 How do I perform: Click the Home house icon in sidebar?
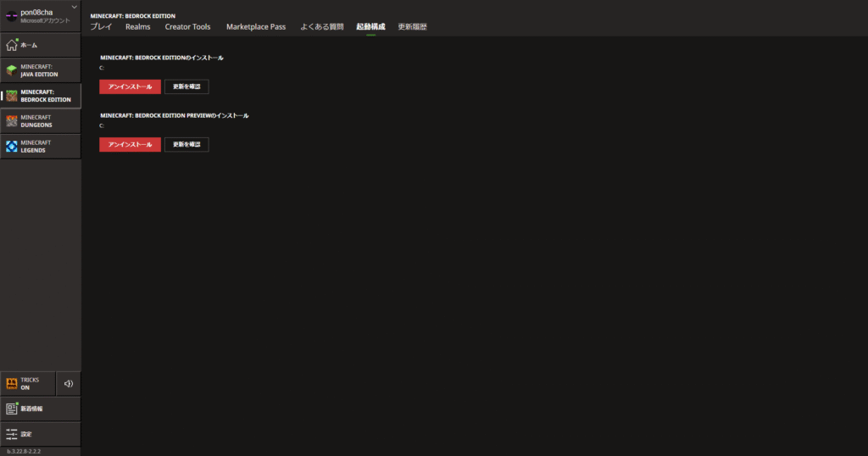point(11,44)
